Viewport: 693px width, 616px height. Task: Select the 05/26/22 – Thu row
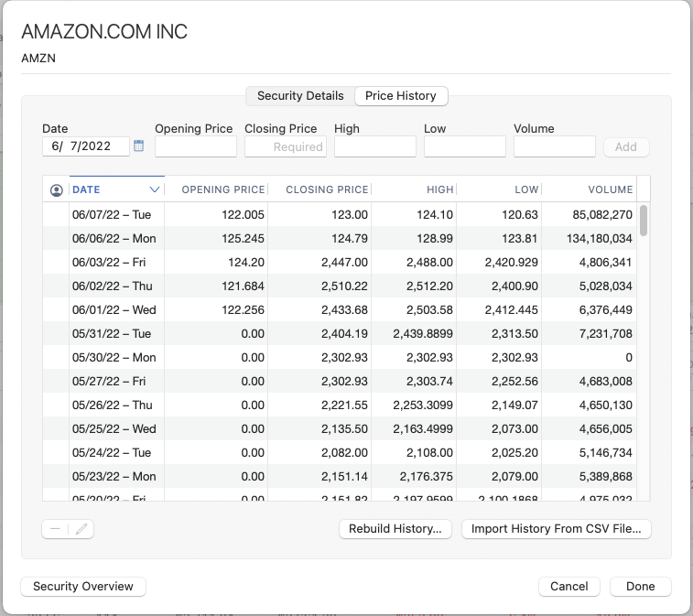pyautogui.click(x=340, y=405)
